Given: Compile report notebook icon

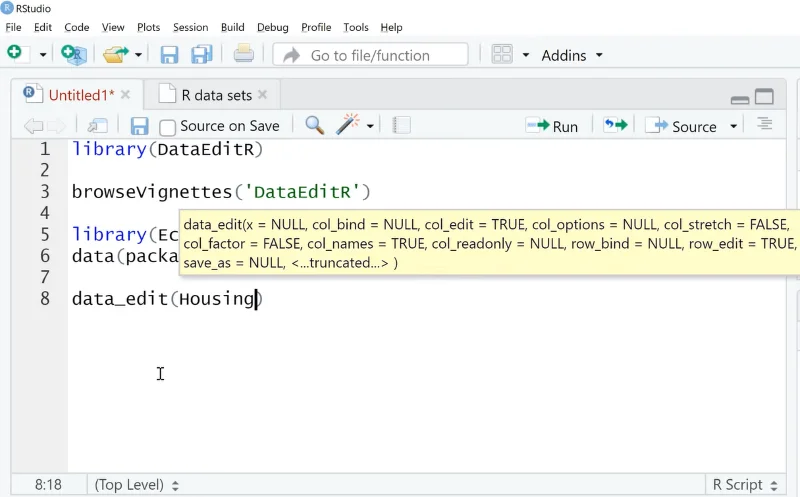Looking at the screenshot, I should pos(401,126).
